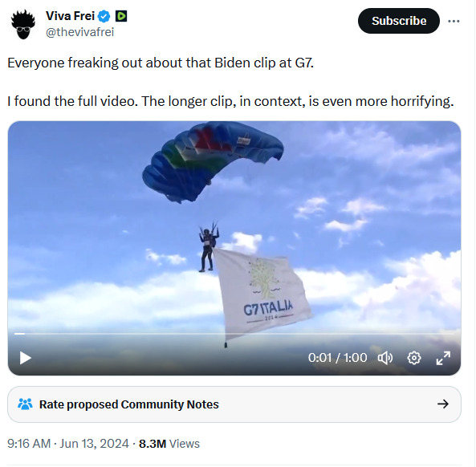Image resolution: width=476 pixels, height=467 pixels.
Task: Click the 0:01 / 1:00 time display
Action: click(x=338, y=358)
